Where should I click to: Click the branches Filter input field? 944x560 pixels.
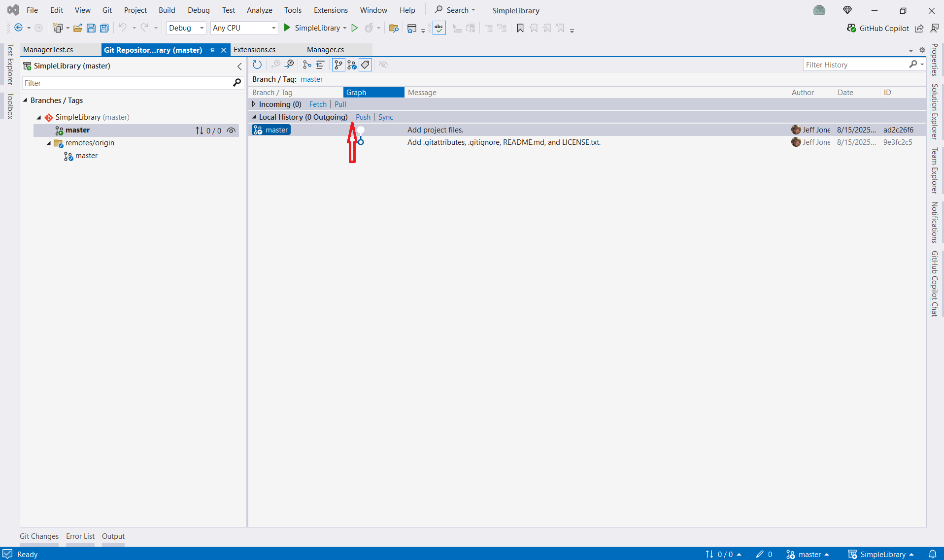[127, 83]
